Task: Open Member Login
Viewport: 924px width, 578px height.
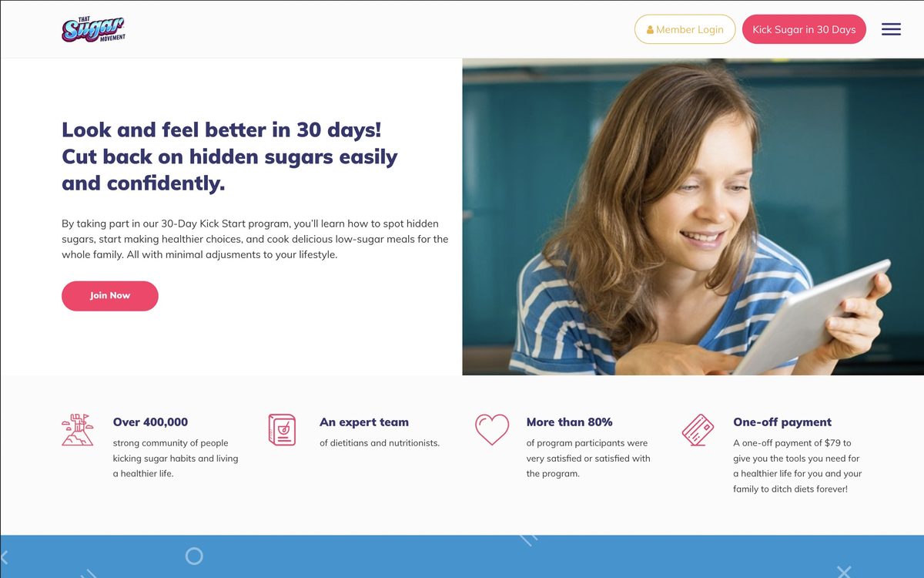Action: 685,29
